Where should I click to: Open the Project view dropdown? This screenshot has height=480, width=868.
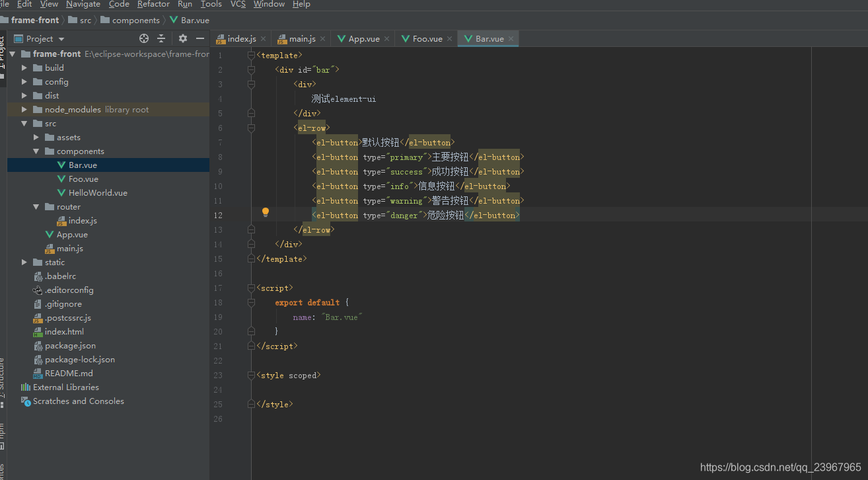(40, 38)
